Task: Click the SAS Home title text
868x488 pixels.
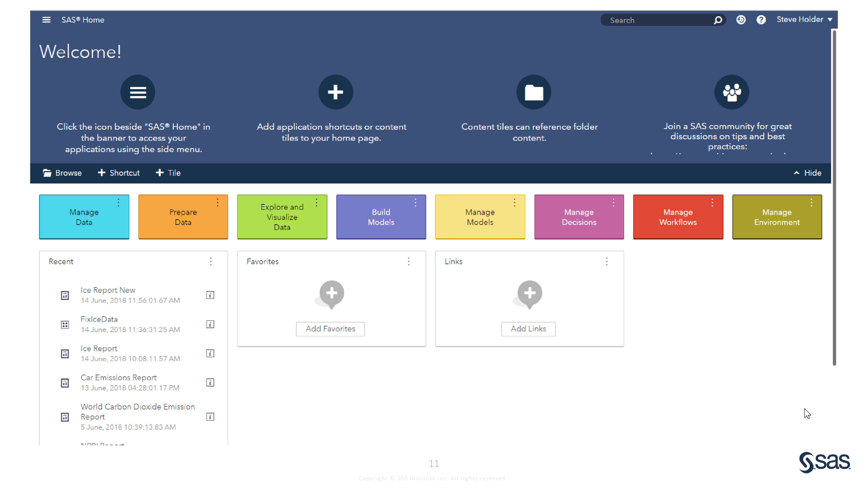Action: coord(82,20)
